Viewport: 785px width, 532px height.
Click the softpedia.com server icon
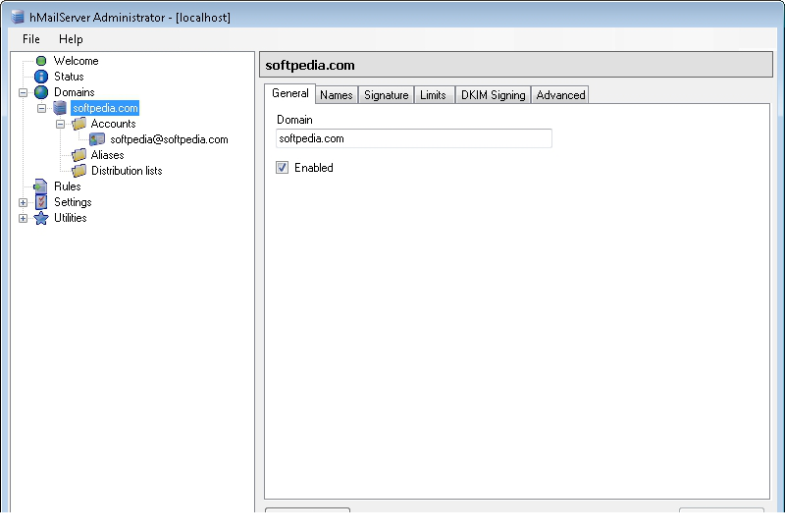click(x=60, y=108)
